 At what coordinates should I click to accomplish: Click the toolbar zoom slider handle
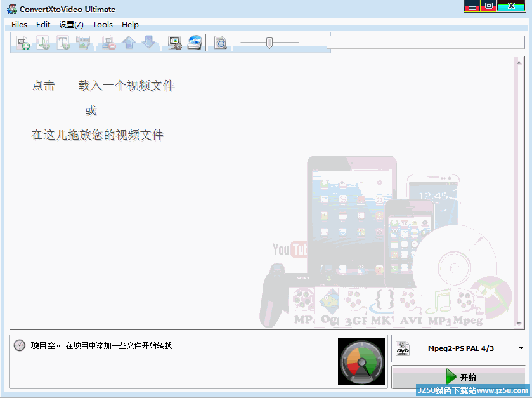269,43
